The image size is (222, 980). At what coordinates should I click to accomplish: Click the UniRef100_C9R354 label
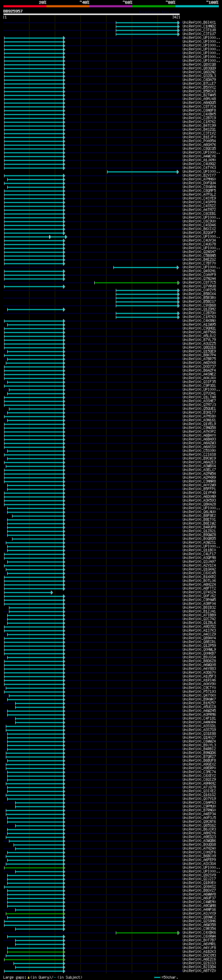pos(199,929)
